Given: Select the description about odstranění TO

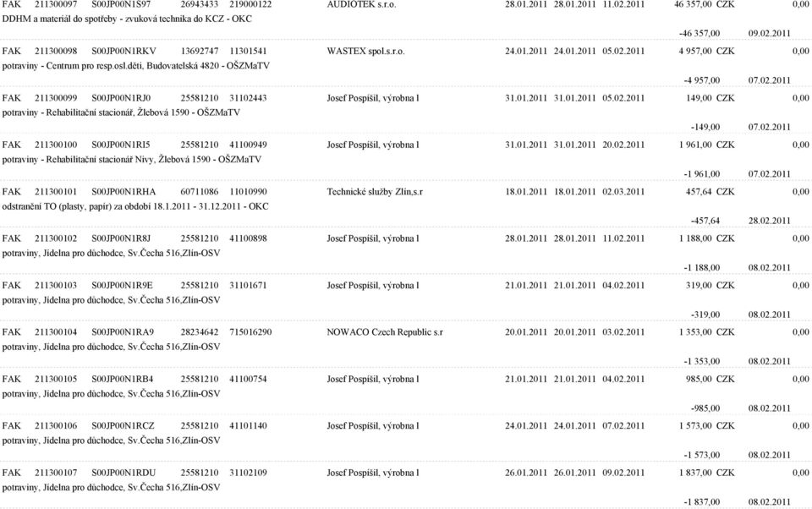Looking at the screenshot, I should 135,206.
